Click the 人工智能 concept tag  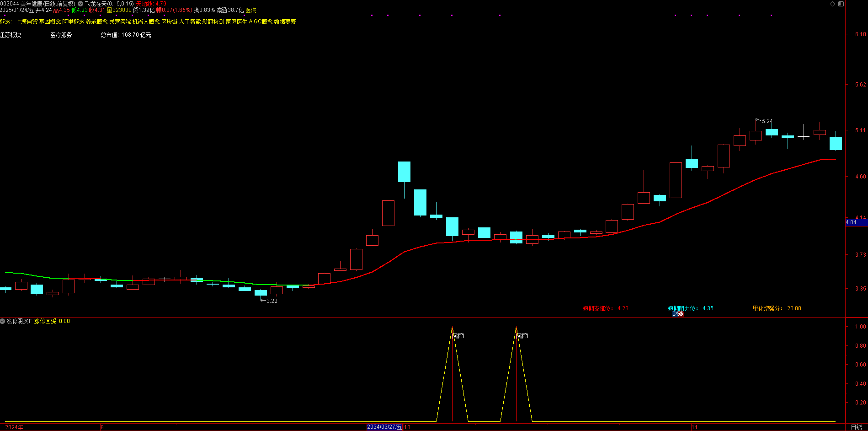190,22
